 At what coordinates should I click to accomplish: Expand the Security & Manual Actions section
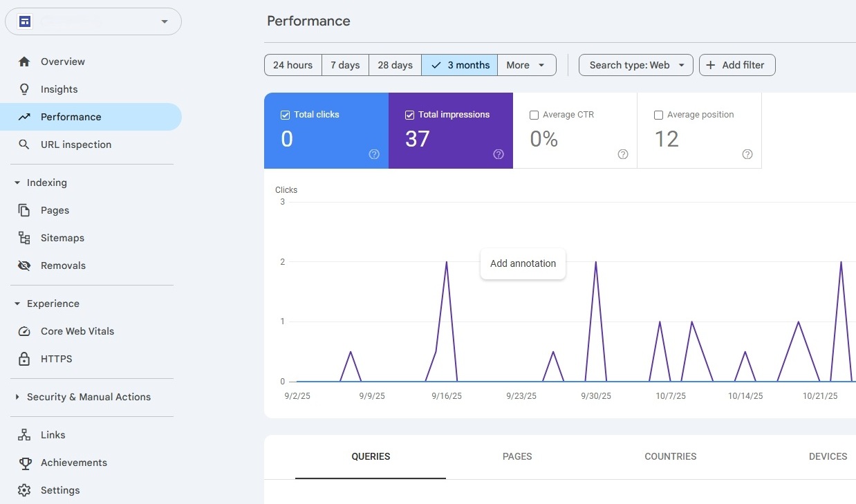tap(88, 397)
